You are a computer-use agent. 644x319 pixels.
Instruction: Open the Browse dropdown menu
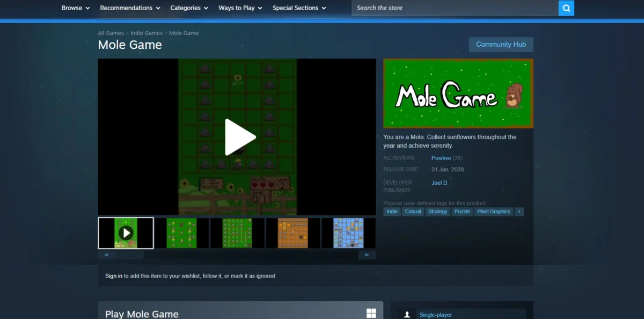point(76,8)
